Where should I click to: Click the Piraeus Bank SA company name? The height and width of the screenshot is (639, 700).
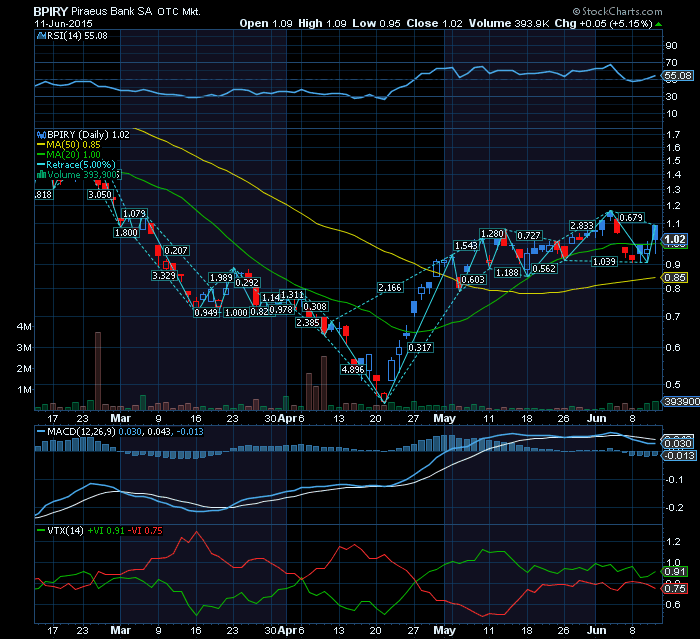coord(112,11)
